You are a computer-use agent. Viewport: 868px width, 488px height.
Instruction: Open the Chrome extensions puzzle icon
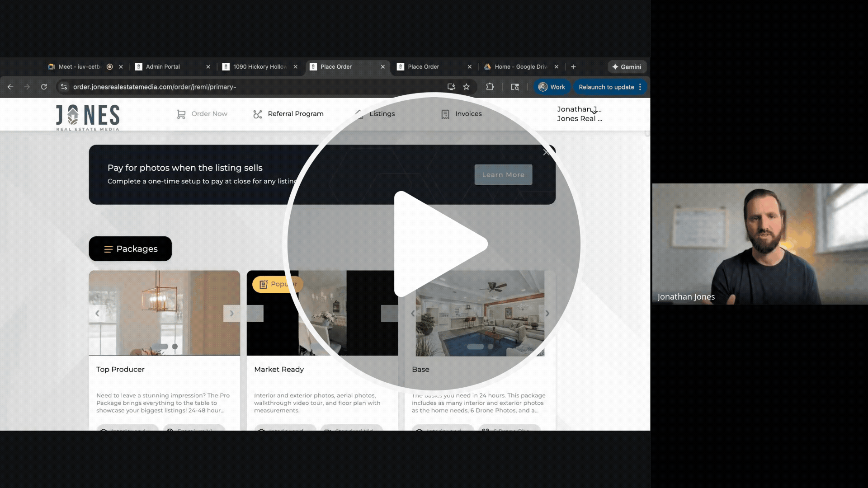tap(490, 87)
